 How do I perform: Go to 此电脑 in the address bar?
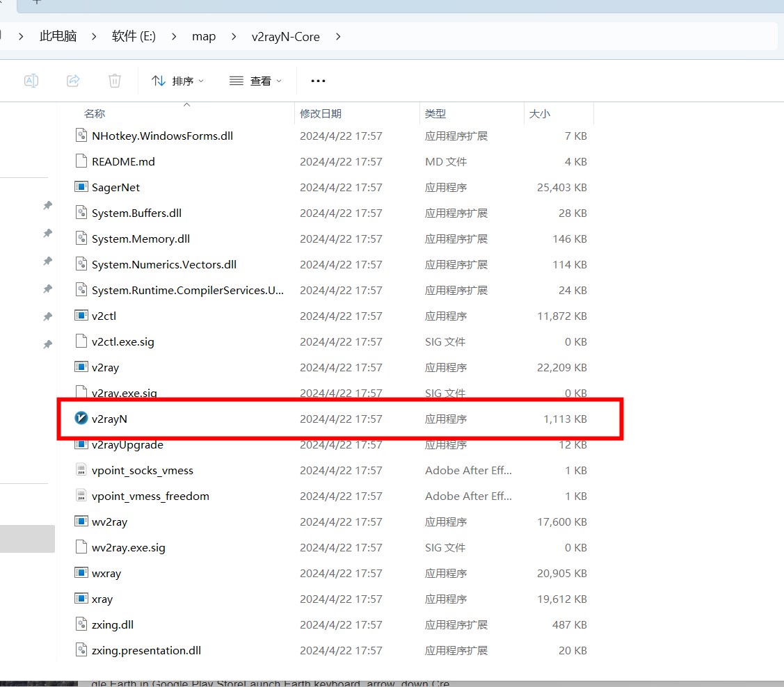58,36
